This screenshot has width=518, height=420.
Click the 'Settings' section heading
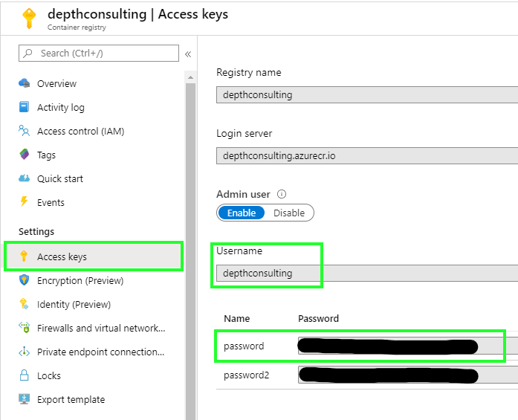tap(36, 232)
